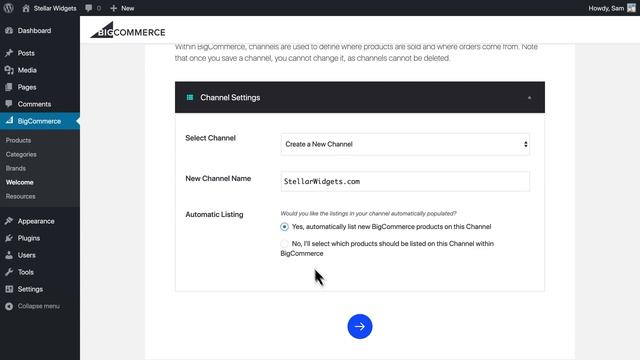Screen dimensions: 640x360
Task: Click the Settings sliders icon
Action: coord(9,289)
